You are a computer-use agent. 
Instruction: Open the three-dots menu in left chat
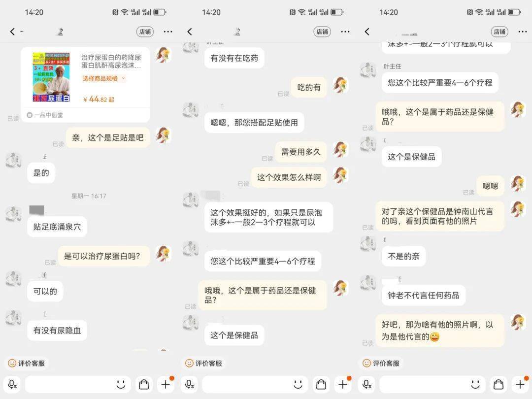coord(168,32)
